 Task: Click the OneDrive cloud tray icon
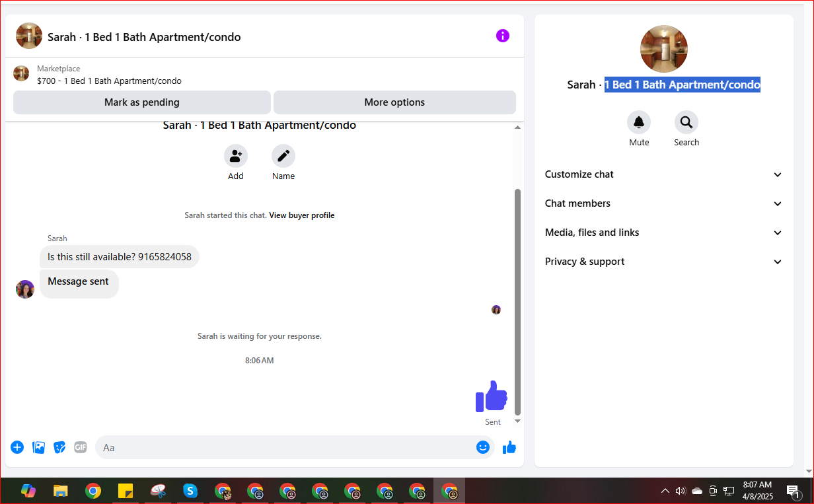(697, 491)
